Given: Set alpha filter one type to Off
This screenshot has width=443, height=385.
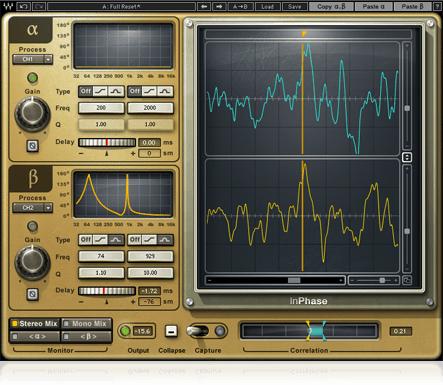Looking at the screenshot, I should click(x=86, y=91).
